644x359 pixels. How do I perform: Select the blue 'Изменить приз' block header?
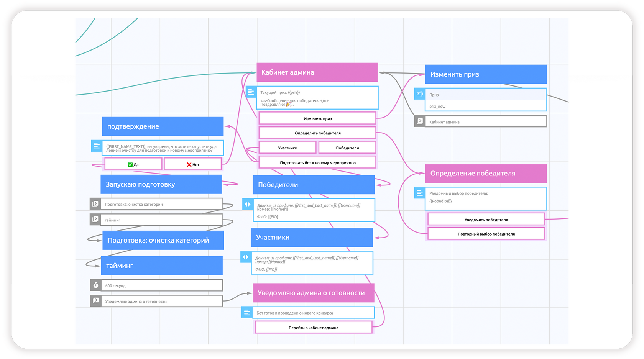click(x=486, y=74)
